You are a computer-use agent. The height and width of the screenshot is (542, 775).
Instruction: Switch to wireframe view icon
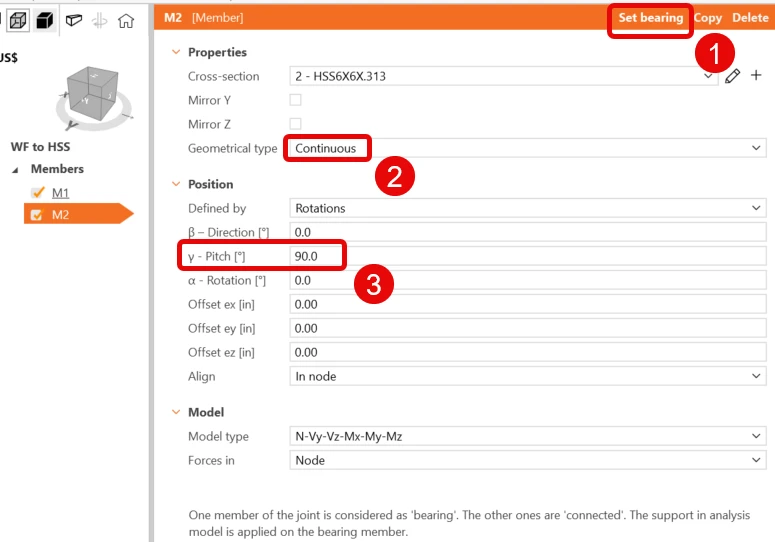tap(18, 21)
